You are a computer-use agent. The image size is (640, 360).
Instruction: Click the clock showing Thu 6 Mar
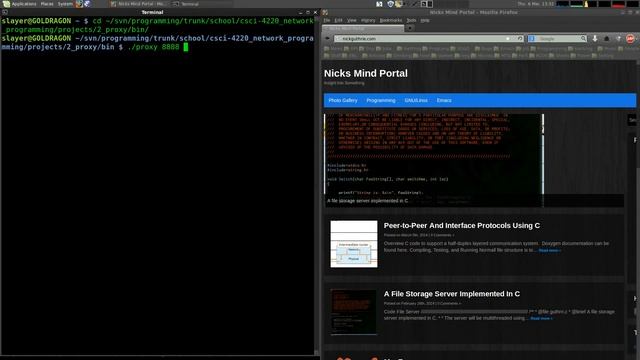click(x=536, y=4)
